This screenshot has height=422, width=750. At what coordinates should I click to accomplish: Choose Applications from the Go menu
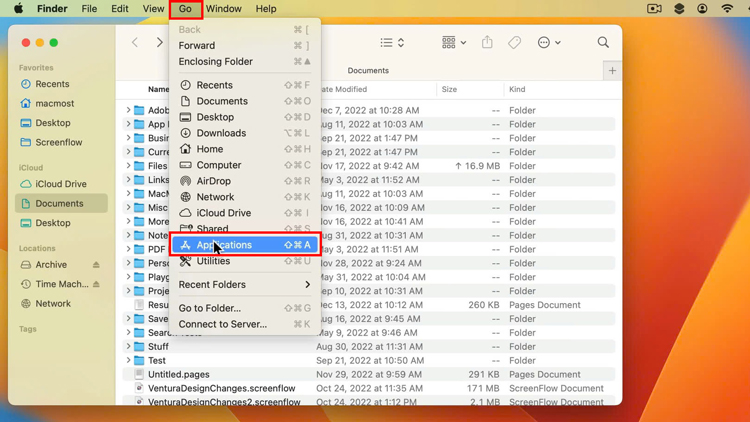point(244,245)
